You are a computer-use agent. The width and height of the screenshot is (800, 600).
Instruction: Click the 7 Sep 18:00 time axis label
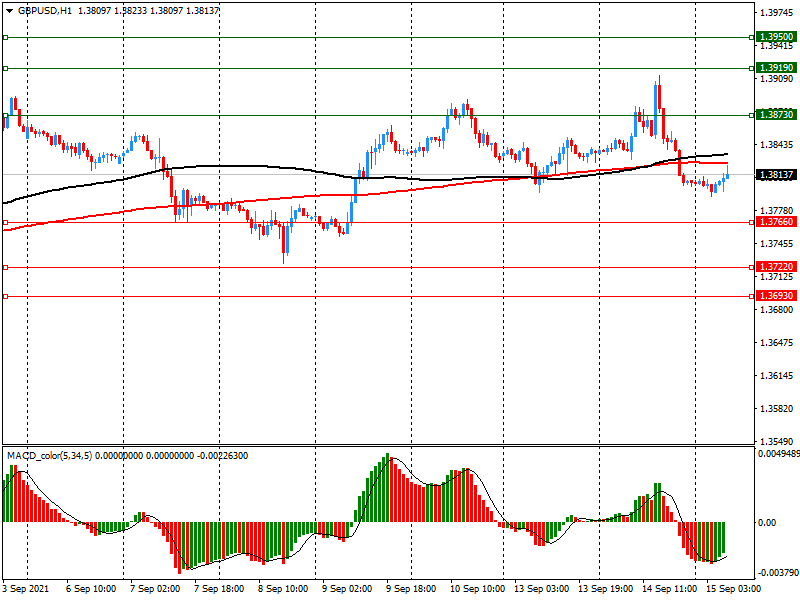219,589
